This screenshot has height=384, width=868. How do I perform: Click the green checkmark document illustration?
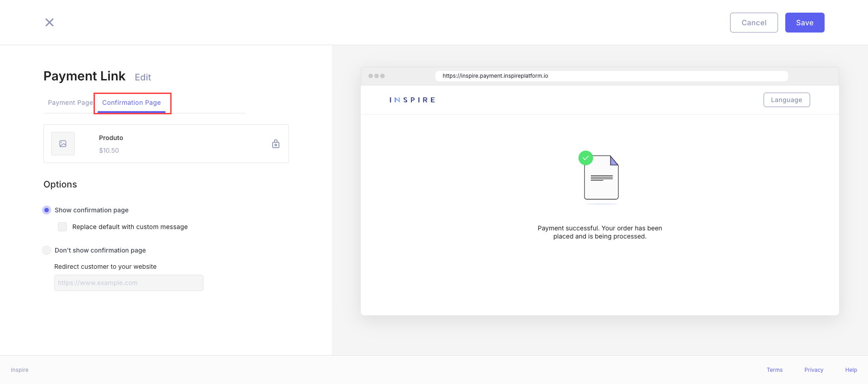pos(599,178)
